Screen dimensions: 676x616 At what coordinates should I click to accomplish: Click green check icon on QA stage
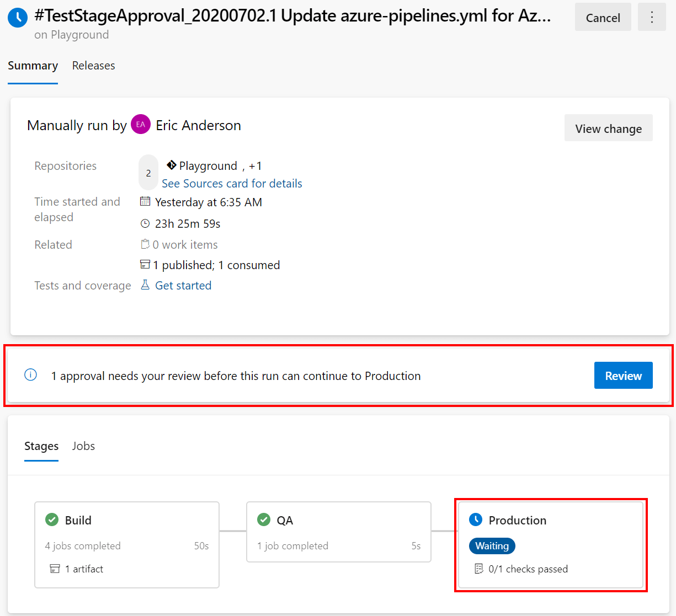point(264,519)
